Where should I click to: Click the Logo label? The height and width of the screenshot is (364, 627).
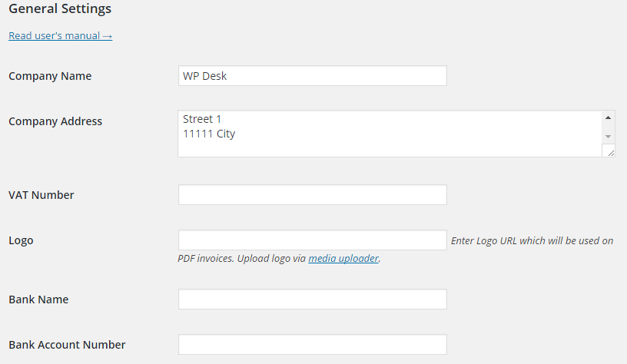[x=21, y=240]
